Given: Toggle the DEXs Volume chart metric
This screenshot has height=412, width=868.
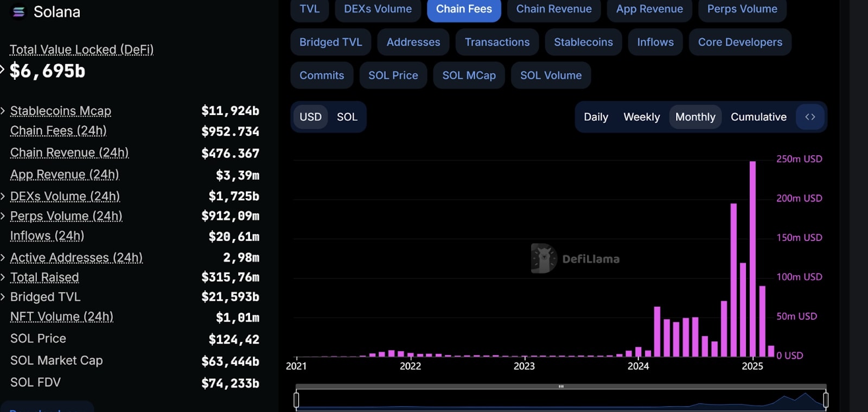Looking at the screenshot, I should [378, 9].
